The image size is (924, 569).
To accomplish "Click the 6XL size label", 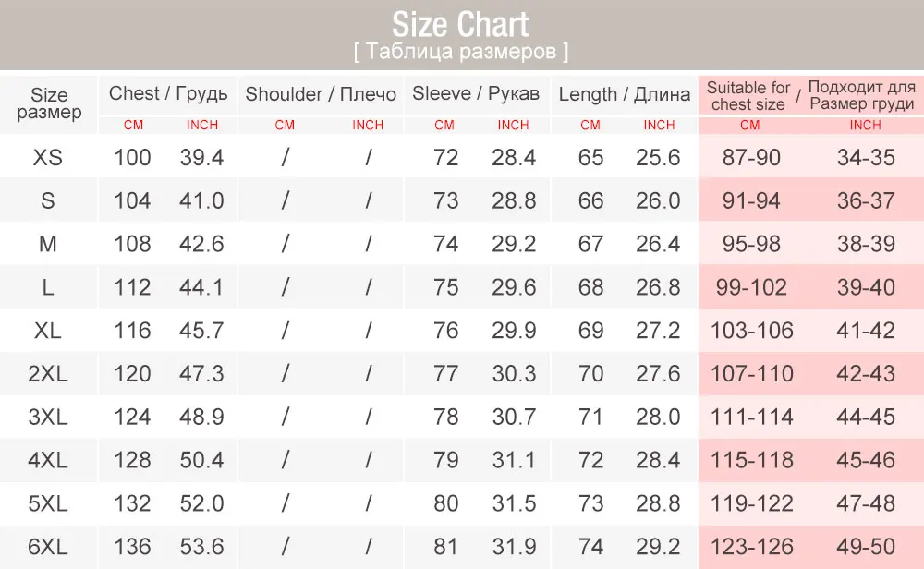I will (x=48, y=547).
